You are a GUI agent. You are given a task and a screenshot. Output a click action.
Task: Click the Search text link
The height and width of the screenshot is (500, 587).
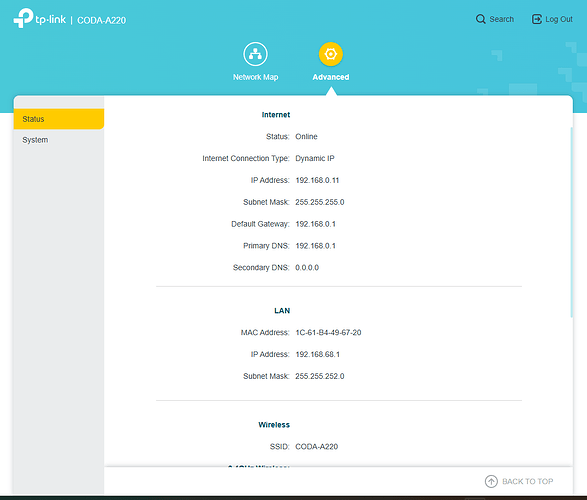(502, 19)
